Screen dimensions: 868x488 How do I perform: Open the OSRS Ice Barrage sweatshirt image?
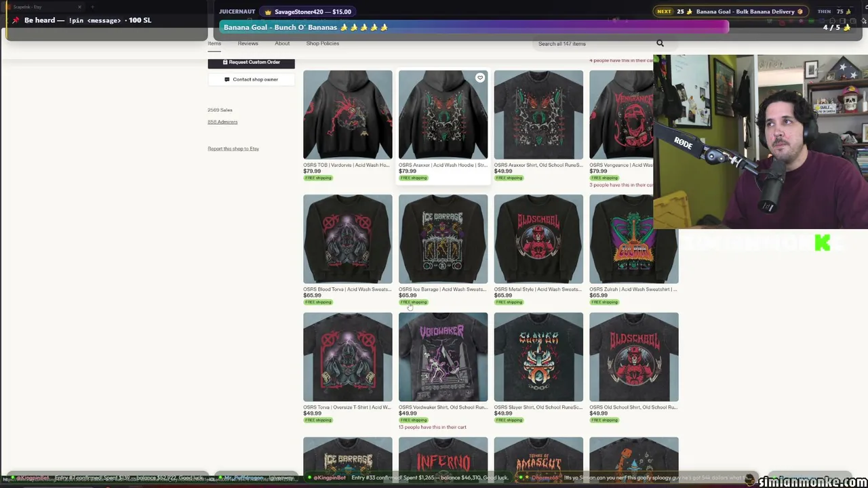point(443,239)
